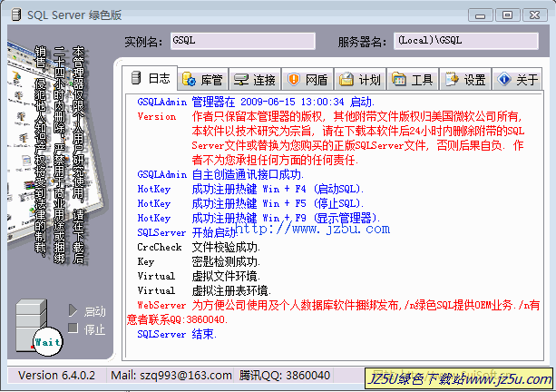Click the play triangle icon beside 启动
Image resolution: width=556 pixels, height=392 pixels.
[73, 310]
